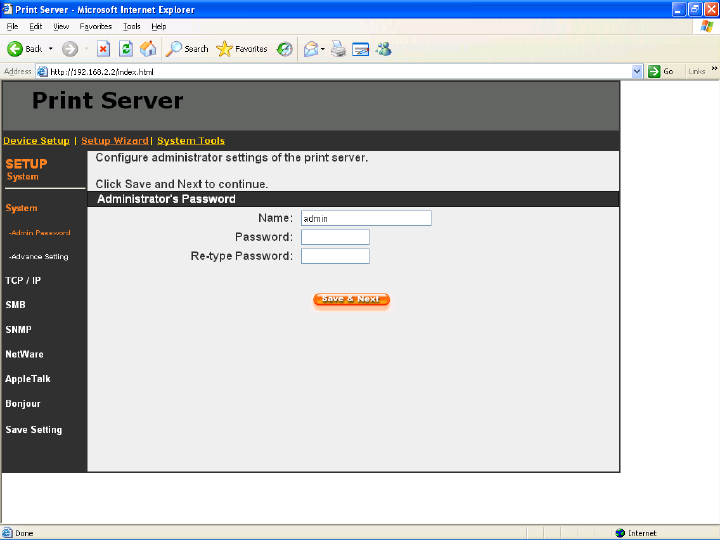Click the Windows flag logo icon
Image resolution: width=720 pixels, height=540 pixels.
point(707,26)
